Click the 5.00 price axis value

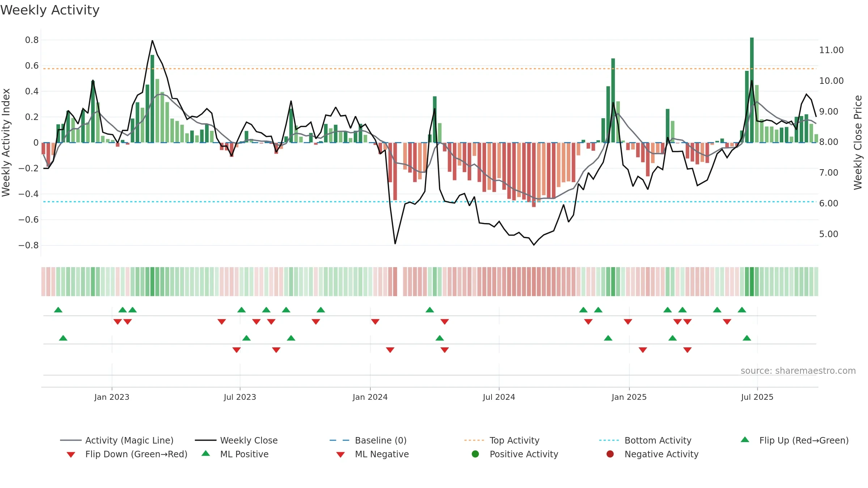tap(829, 234)
